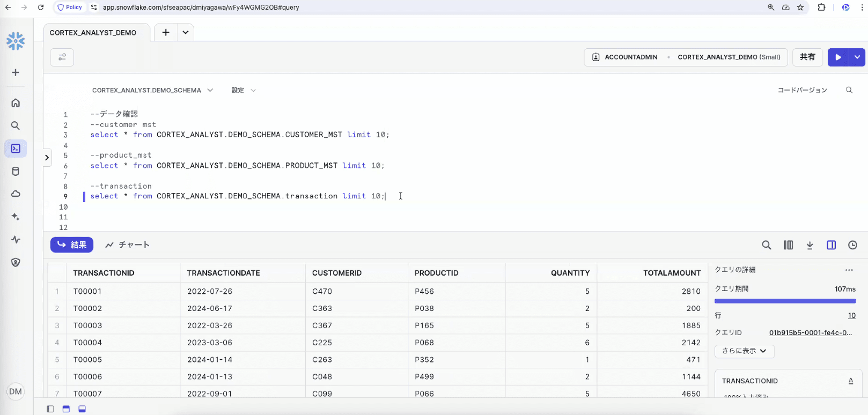Screen dimensions: 868x415
Task: Open the CORTEX_ANALYST.DEMO_SCHEMA context dropdown
Action: (x=152, y=90)
